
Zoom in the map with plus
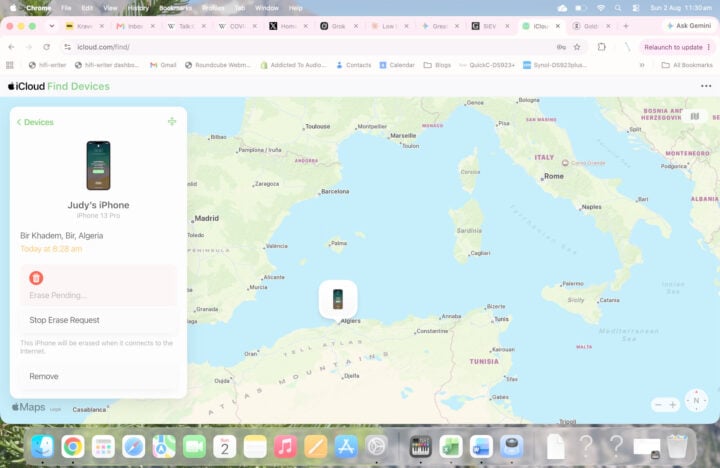[672, 405]
